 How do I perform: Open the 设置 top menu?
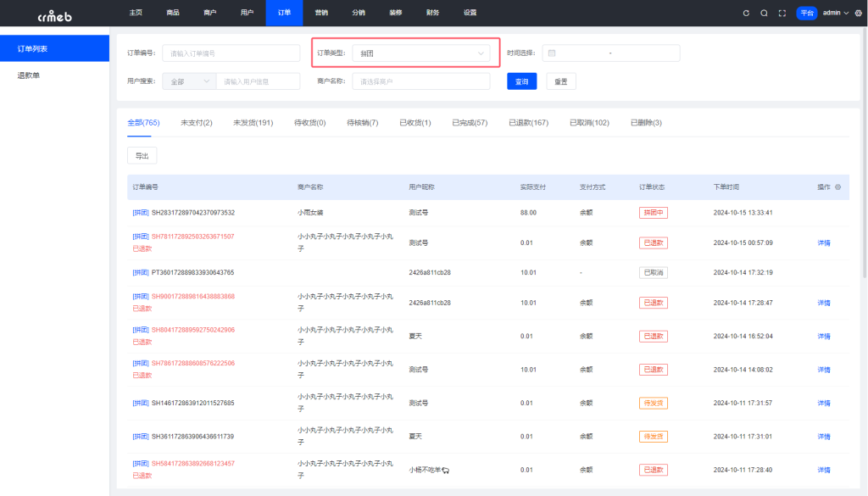click(470, 13)
